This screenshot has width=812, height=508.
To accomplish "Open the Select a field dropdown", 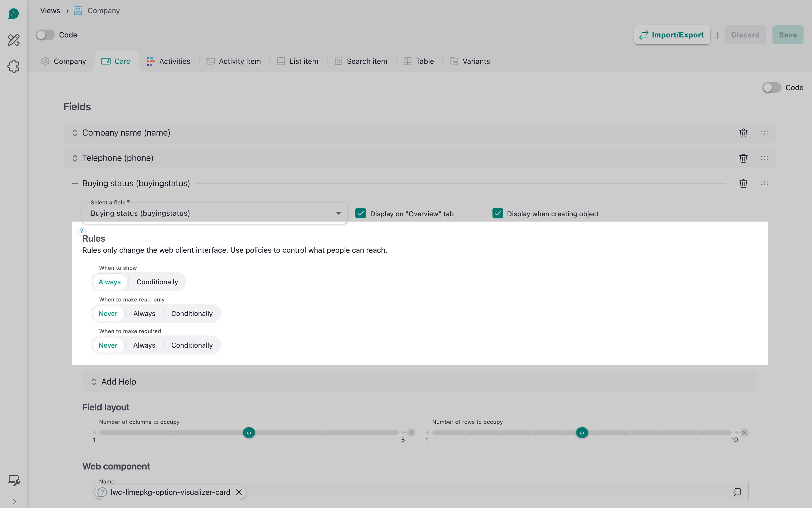I will coord(215,213).
